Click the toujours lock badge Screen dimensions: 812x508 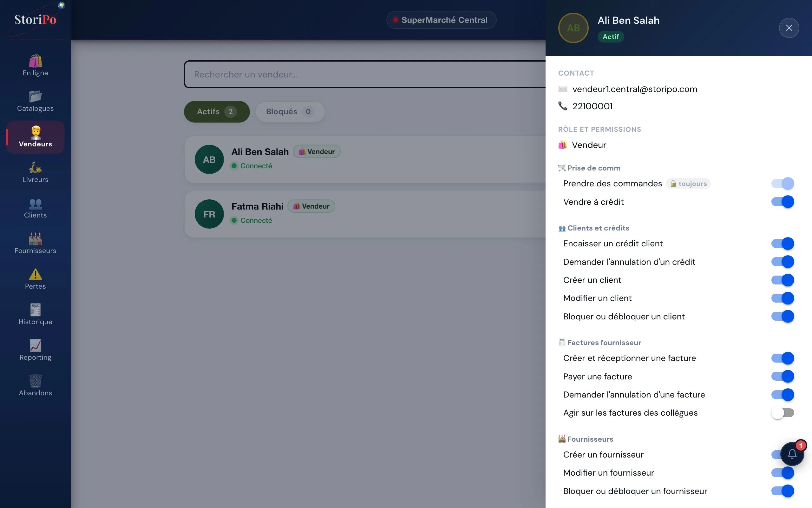point(688,184)
